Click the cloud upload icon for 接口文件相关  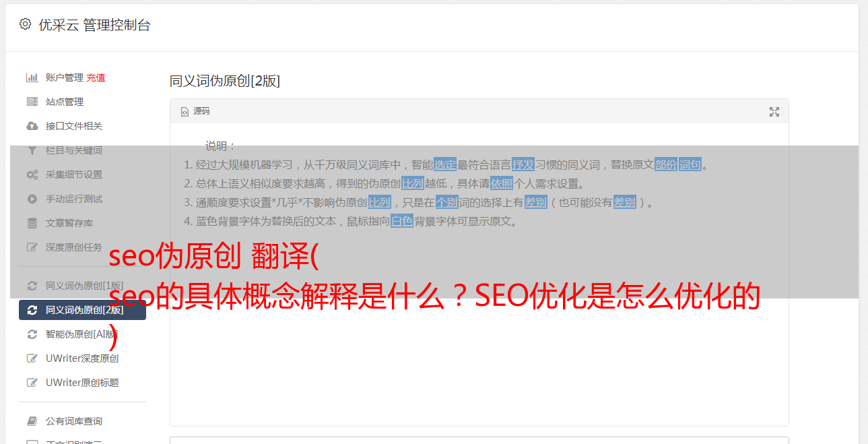[x=32, y=126]
